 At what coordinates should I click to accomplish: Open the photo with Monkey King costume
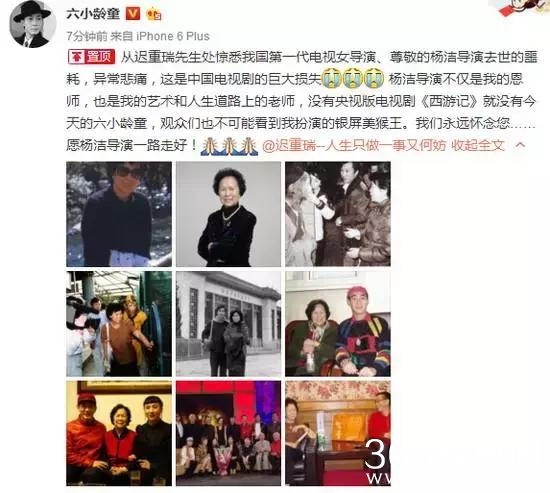tap(119, 324)
